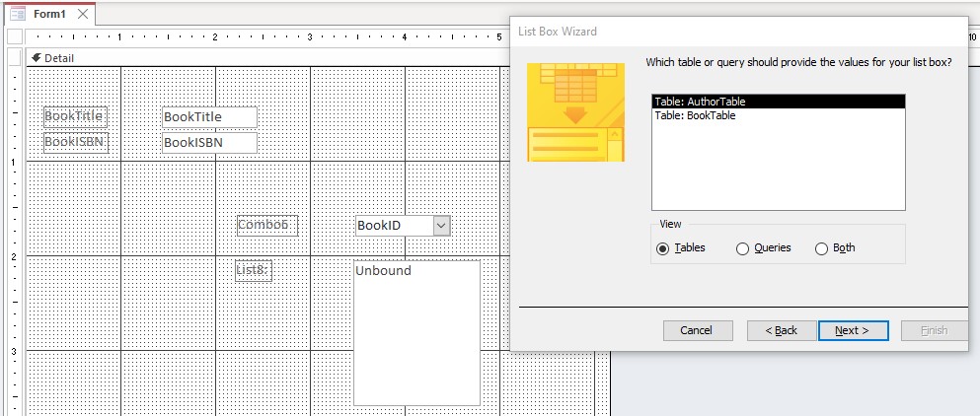Click the List Box Wizard illustration
This screenshot has width=980, height=416.
pos(575,111)
